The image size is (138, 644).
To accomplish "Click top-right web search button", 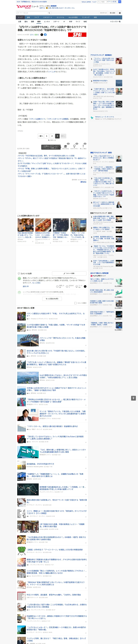I will coord(120,2).
